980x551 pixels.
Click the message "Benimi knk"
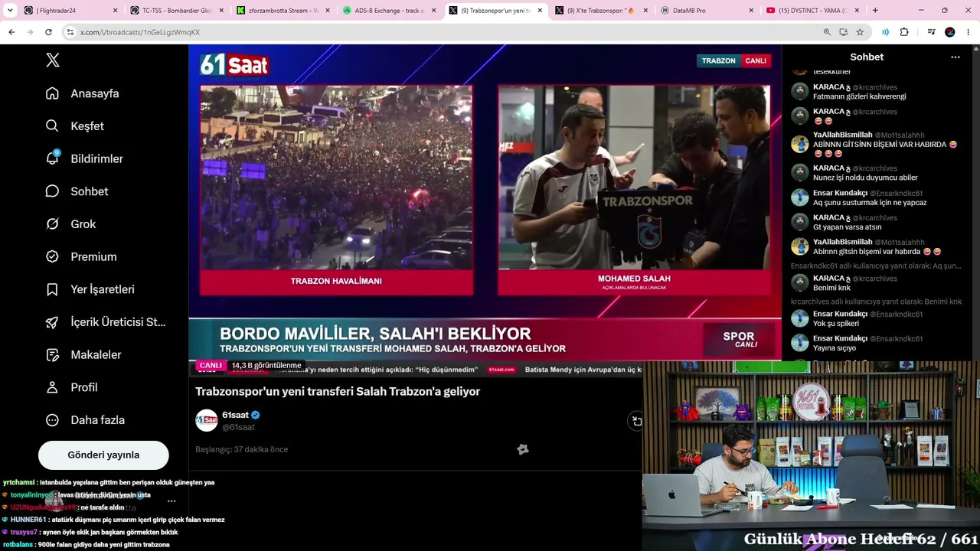coord(832,288)
